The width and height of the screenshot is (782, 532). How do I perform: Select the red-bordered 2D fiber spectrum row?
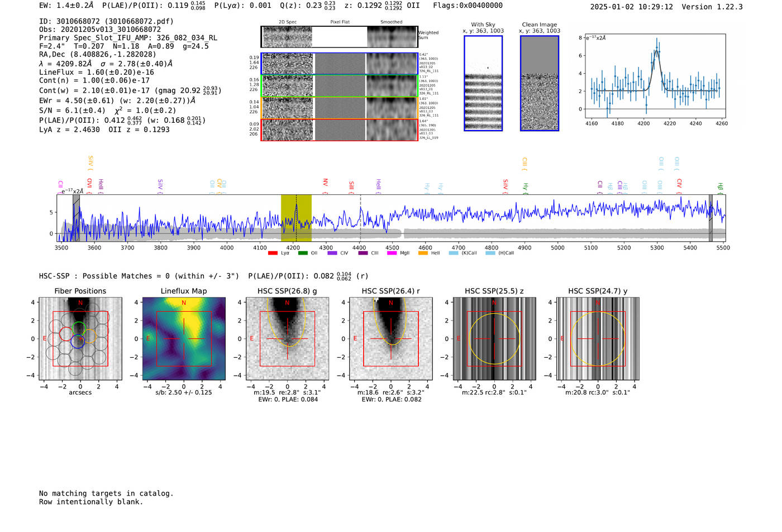(340, 130)
